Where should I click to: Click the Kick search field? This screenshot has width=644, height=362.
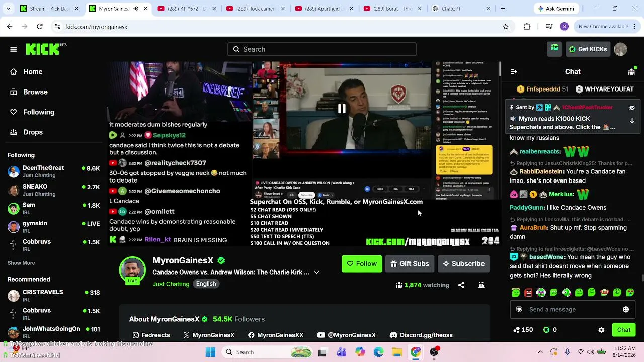coord(322,49)
